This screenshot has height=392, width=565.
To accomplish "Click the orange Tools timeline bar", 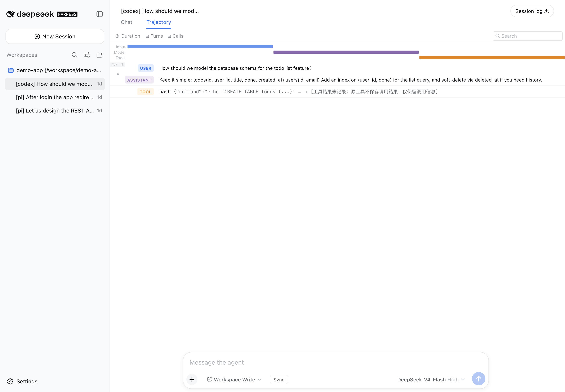I will pyautogui.click(x=492, y=58).
